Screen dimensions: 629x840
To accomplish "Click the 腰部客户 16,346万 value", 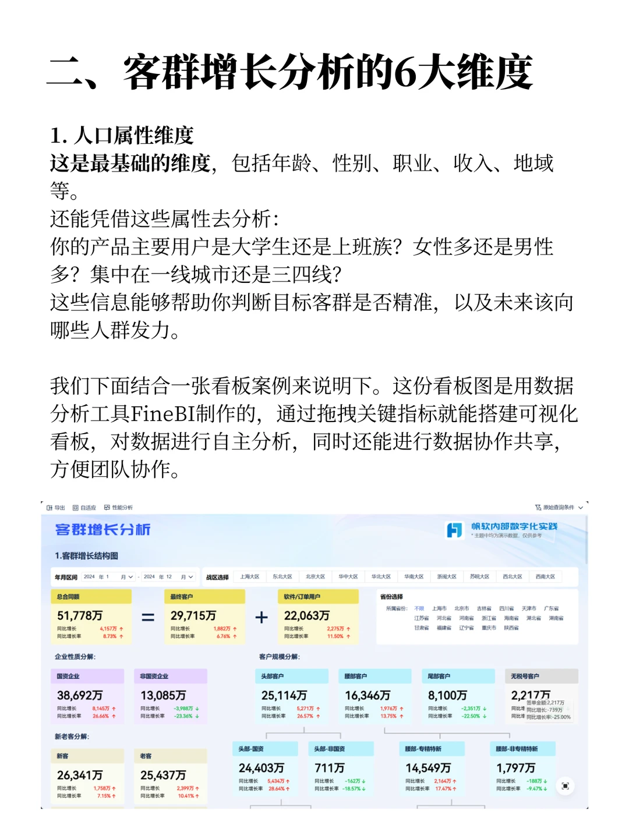I will pyautogui.click(x=367, y=695).
